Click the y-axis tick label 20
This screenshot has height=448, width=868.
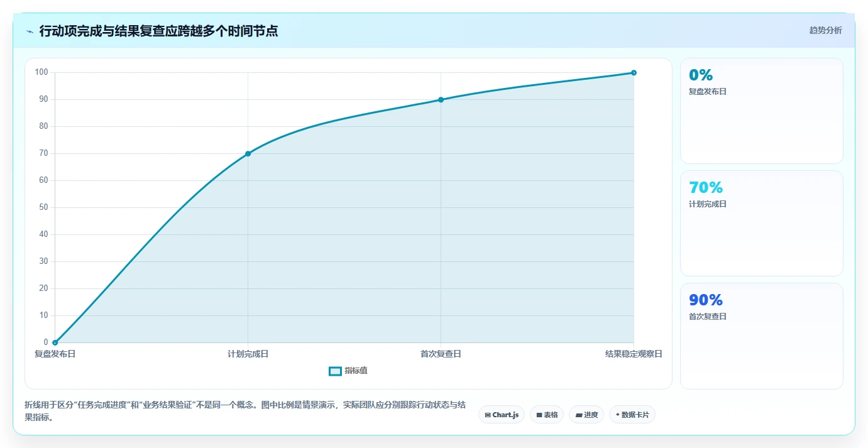point(43,288)
